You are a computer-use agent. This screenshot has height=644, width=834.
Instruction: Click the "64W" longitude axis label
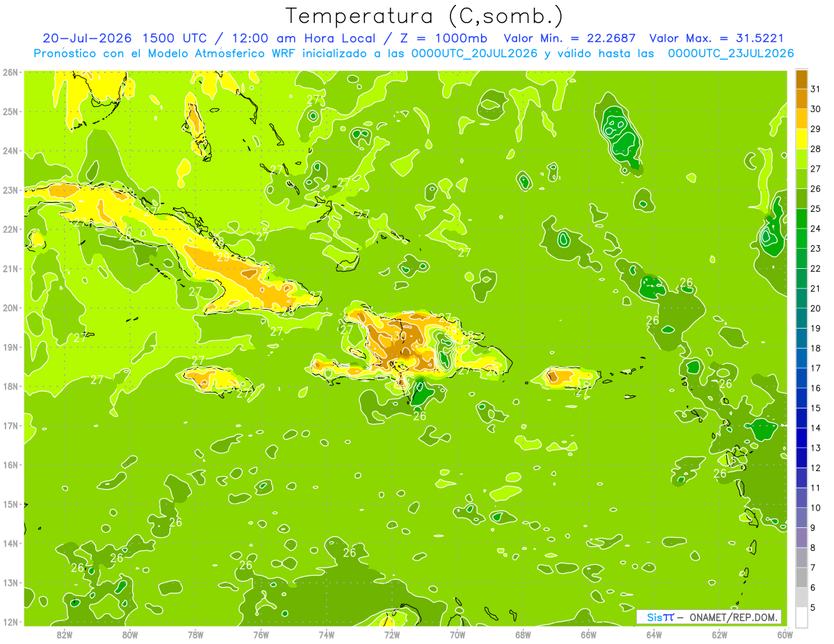654,635
